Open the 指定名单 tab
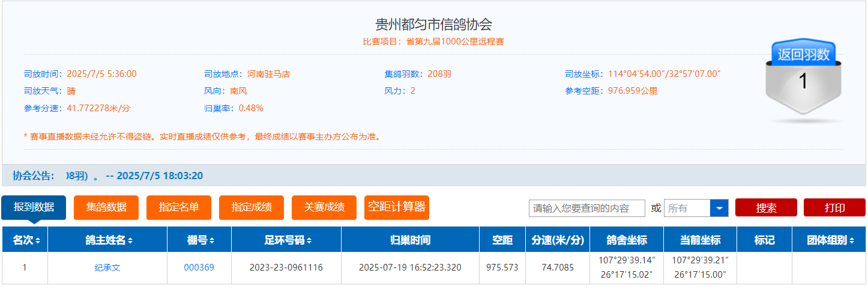The height and width of the screenshot is (303, 868). [x=179, y=207]
